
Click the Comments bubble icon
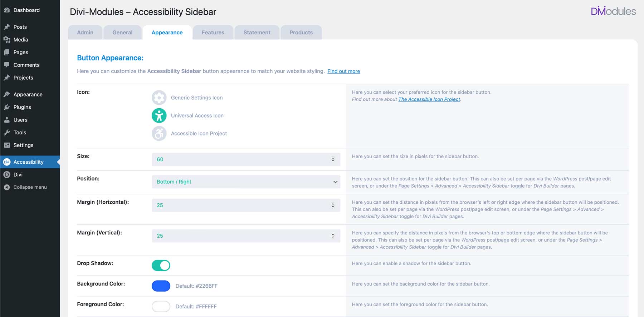(x=7, y=65)
